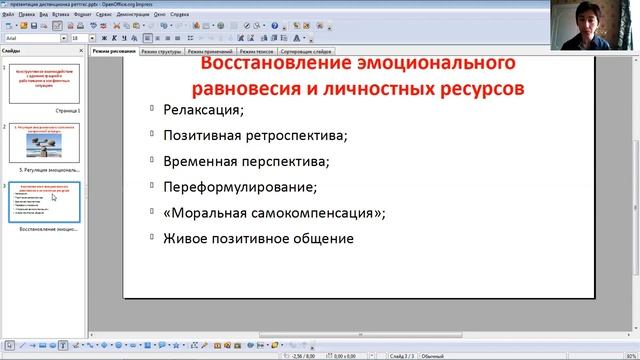Click the Callouts speech bubble icon
The height and width of the screenshot is (360, 640).
tap(162, 345)
